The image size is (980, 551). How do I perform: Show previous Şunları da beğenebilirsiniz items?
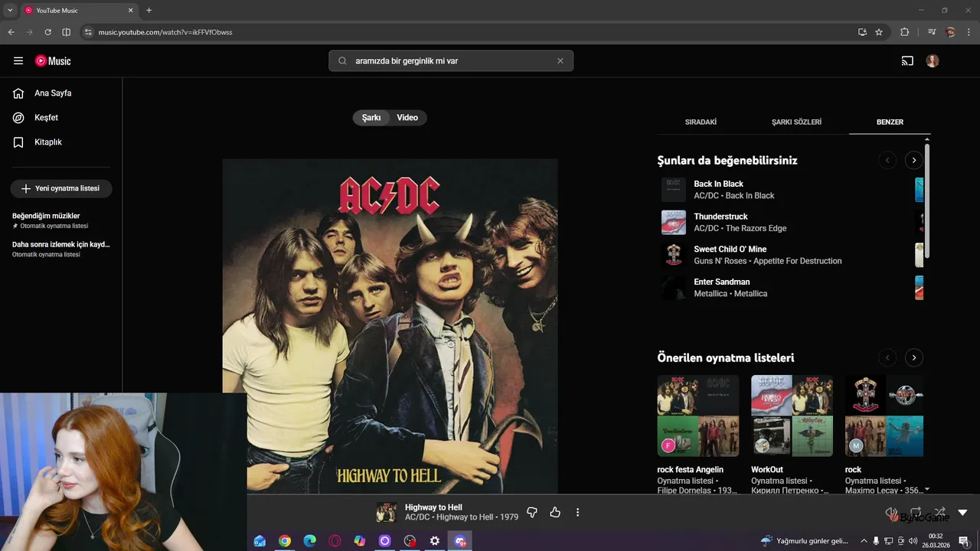[887, 160]
